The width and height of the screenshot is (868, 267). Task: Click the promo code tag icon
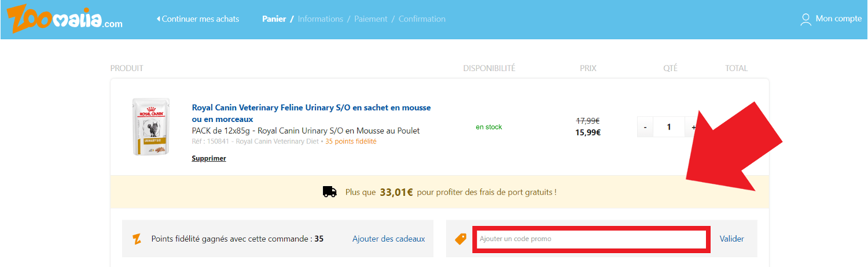pyautogui.click(x=461, y=239)
